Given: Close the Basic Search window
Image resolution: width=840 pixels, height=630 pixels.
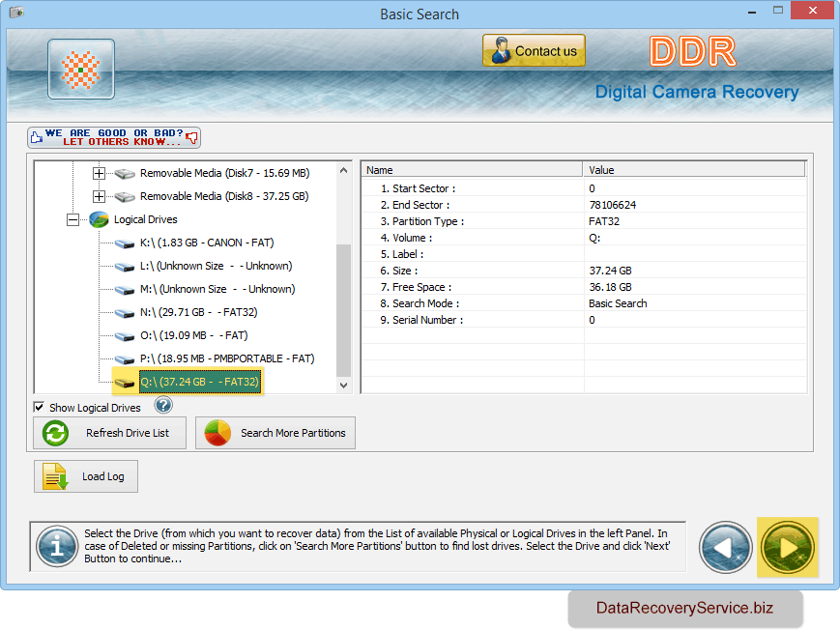Looking at the screenshot, I should click(812, 11).
